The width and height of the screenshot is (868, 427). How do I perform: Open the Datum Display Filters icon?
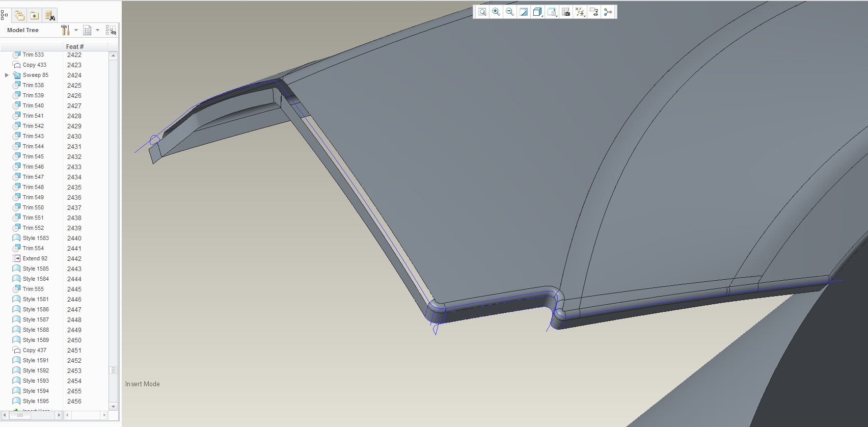580,12
